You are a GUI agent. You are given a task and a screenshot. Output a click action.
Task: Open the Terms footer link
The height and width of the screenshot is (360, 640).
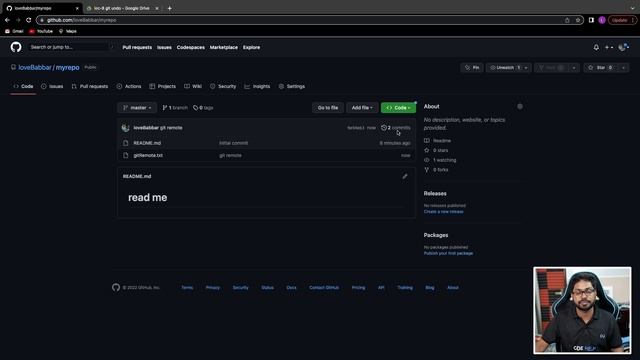tap(187, 288)
